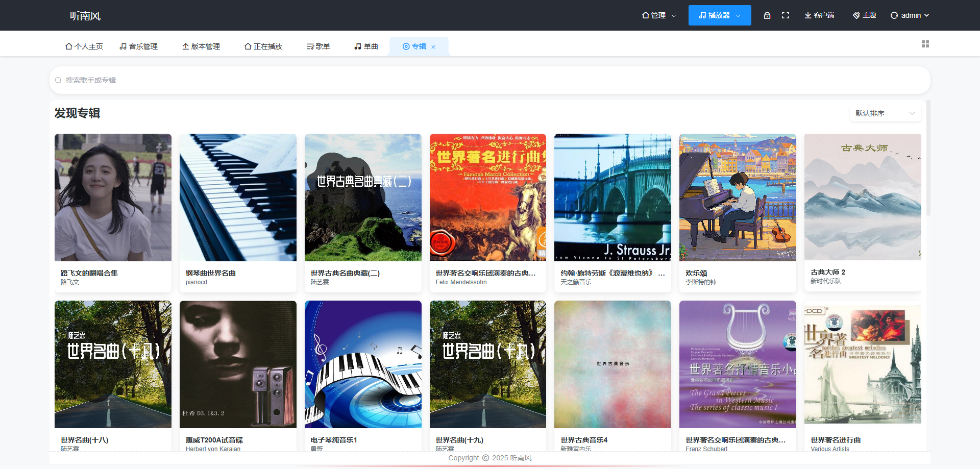Open the 惠威T200A试音碟 album cover
Viewport: 980px width, 469px height.
tap(238, 364)
